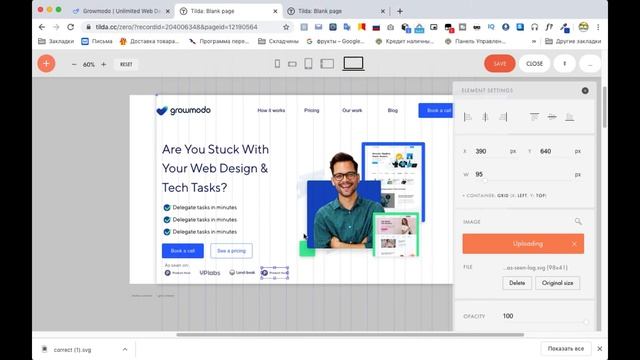640x360 pixels.
Task: Decrease zoom with the minus icon
Action: click(x=74, y=64)
